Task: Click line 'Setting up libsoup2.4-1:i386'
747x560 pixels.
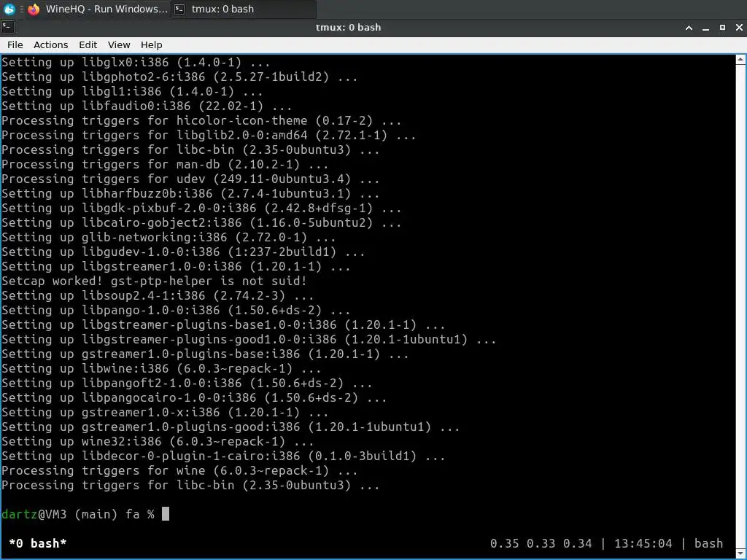Action: click(158, 296)
